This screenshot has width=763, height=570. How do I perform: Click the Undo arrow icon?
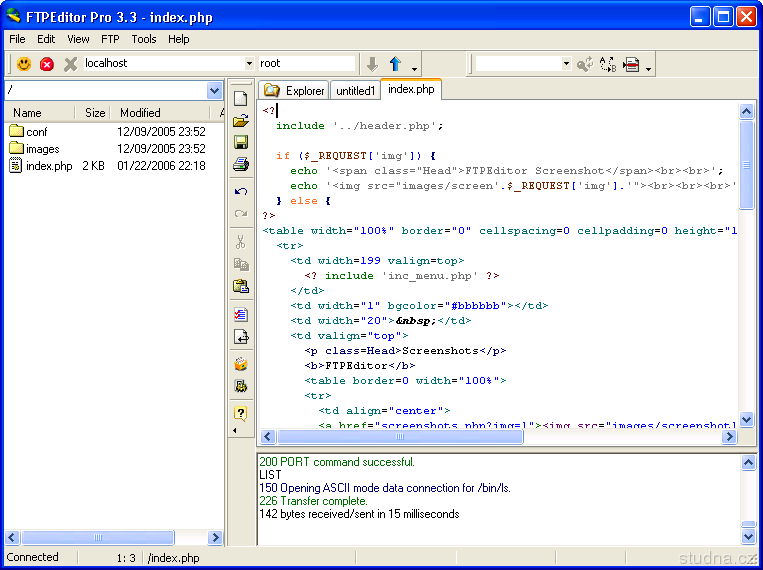point(240,191)
